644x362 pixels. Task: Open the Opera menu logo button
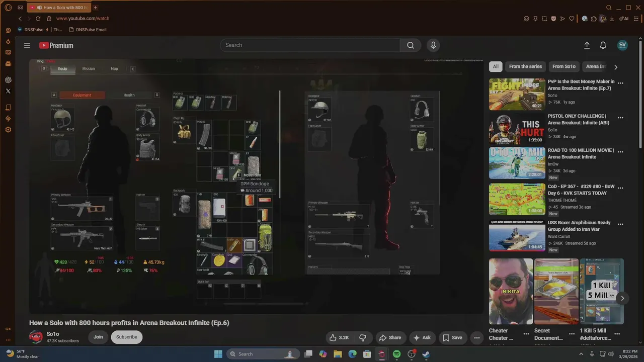pyautogui.click(x=8, y=8)
